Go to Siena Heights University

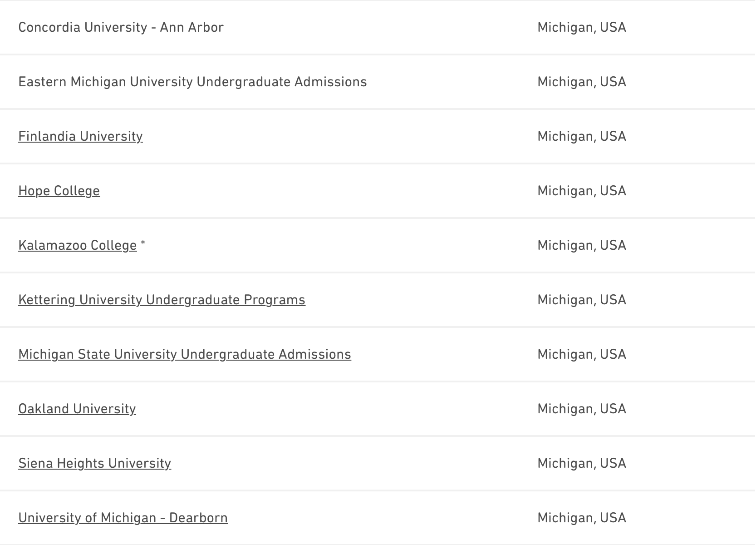click(94, 463)
